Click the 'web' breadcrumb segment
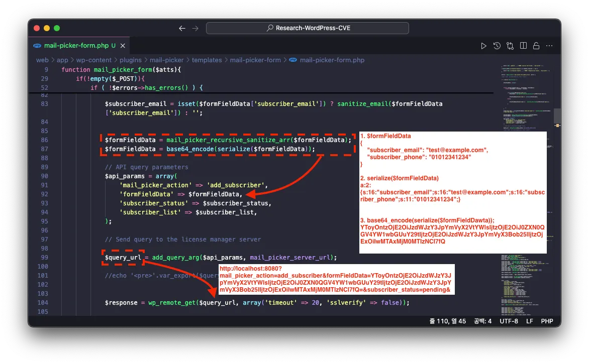 [x=42, y=60]
